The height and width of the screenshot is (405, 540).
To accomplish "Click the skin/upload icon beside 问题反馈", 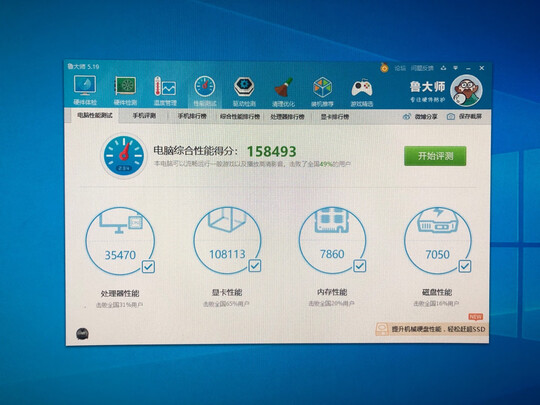I will pos(444,68).
